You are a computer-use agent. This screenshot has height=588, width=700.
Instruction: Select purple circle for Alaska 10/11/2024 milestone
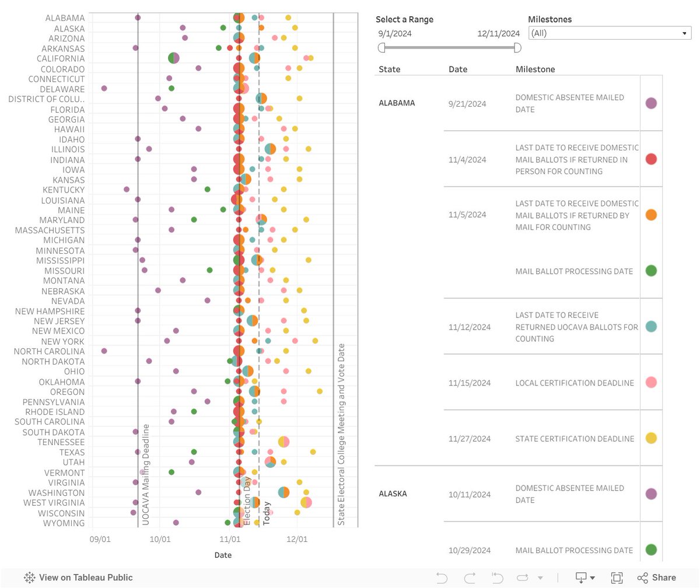[652, 494]
